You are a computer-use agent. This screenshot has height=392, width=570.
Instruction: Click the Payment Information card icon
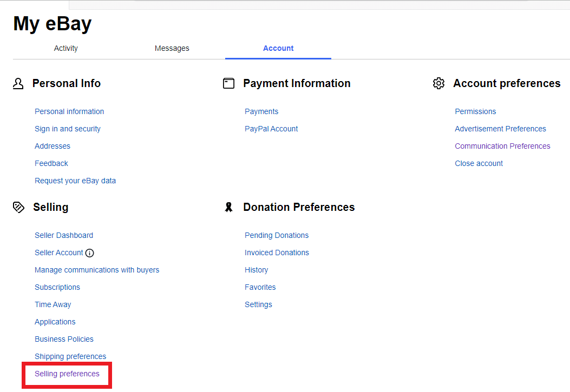[x=228, y=83]
